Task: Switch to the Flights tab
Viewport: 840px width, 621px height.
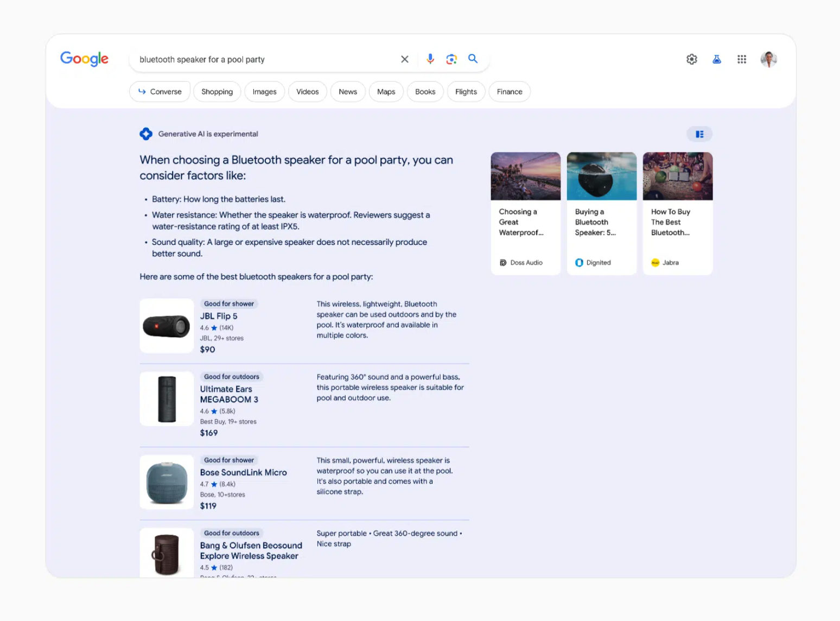Action: [466, 92]
